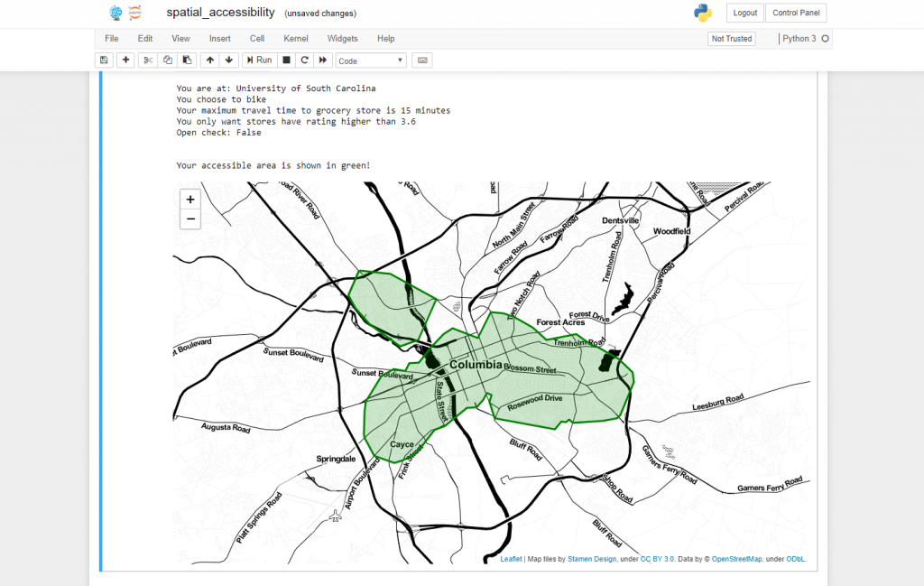Zoom into the map with the plus control

[189, 200]
